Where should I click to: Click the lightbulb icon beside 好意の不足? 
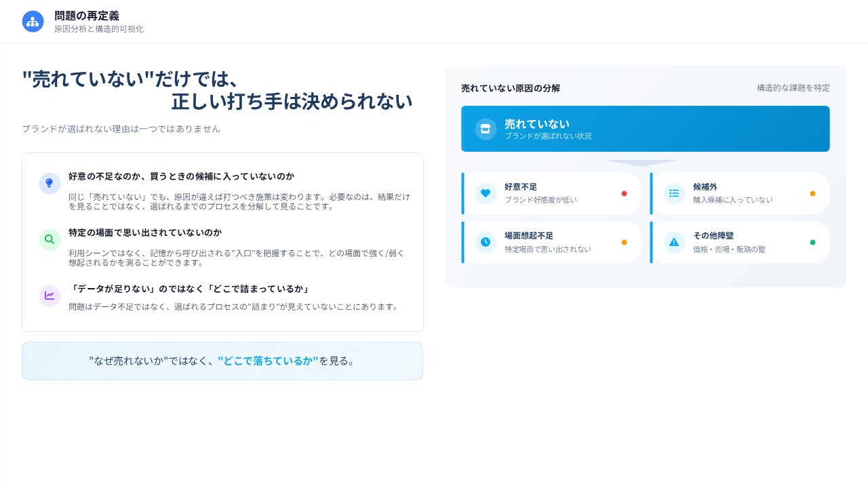point(50,183)
